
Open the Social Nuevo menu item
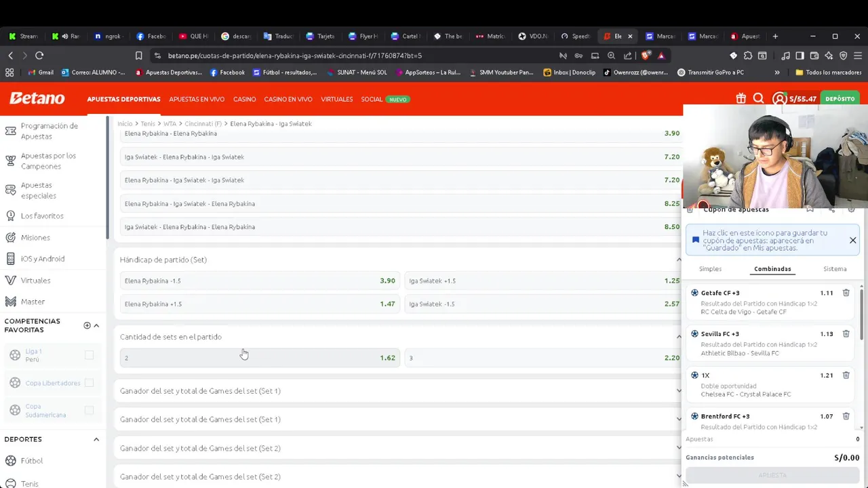click(384, 99)
